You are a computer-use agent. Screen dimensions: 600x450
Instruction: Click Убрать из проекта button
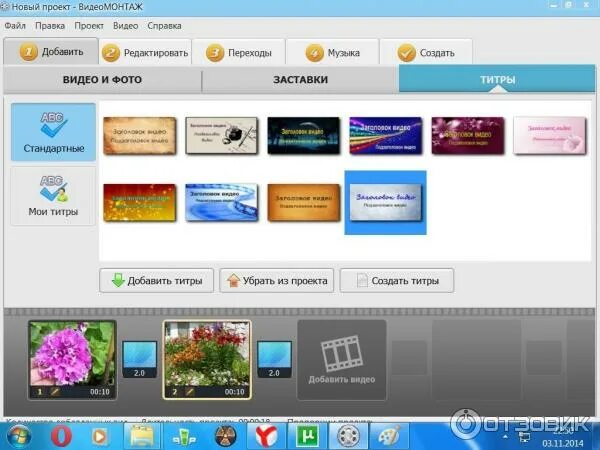[277, 280]
